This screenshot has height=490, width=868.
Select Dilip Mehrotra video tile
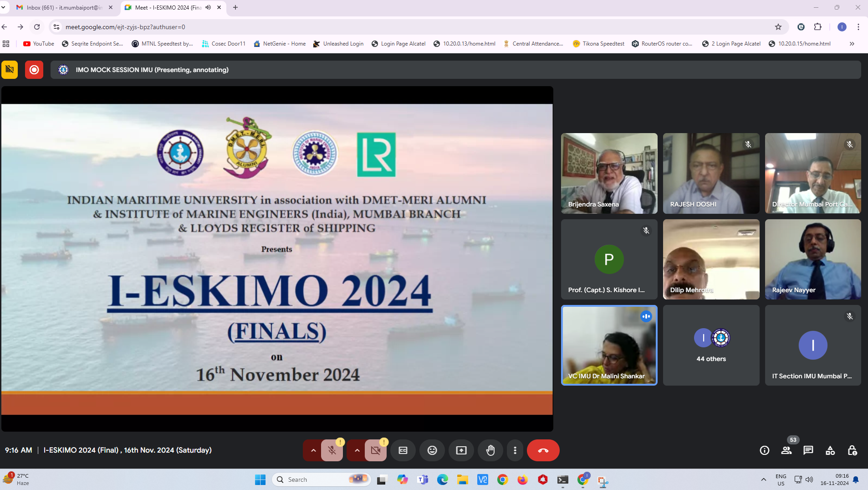click(x=711, y=259)
